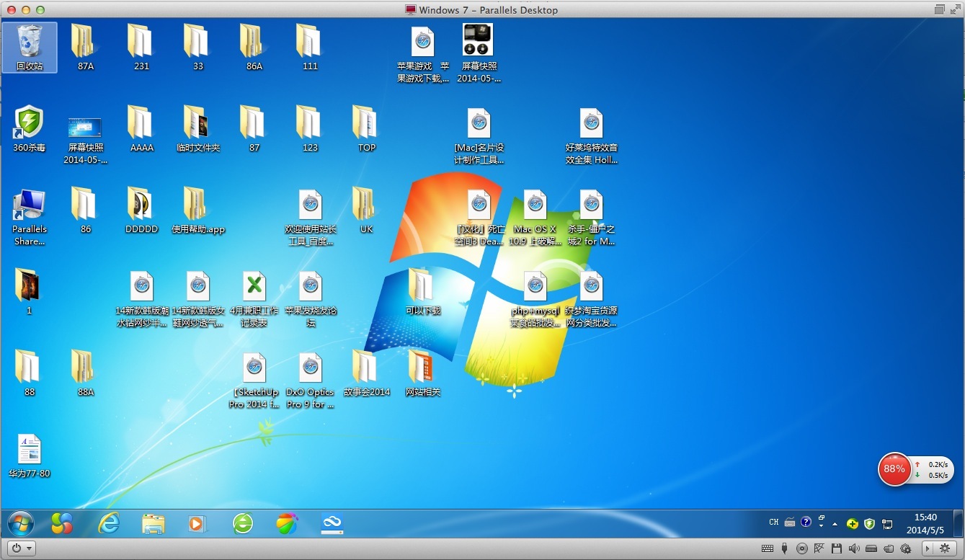Click the green 360 browser taskbar icon
Image resolution: width=965 pixels, height=560 pixels.
[x=243, y=523]
